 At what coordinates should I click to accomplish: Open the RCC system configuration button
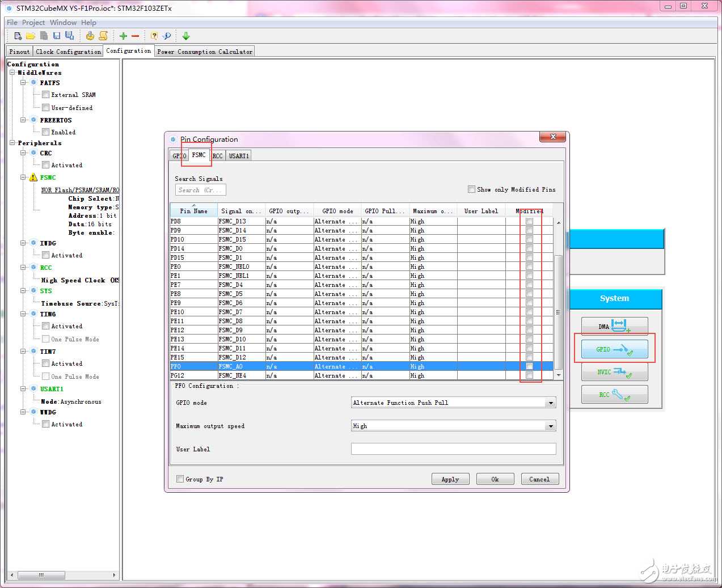tap(614, 395)
